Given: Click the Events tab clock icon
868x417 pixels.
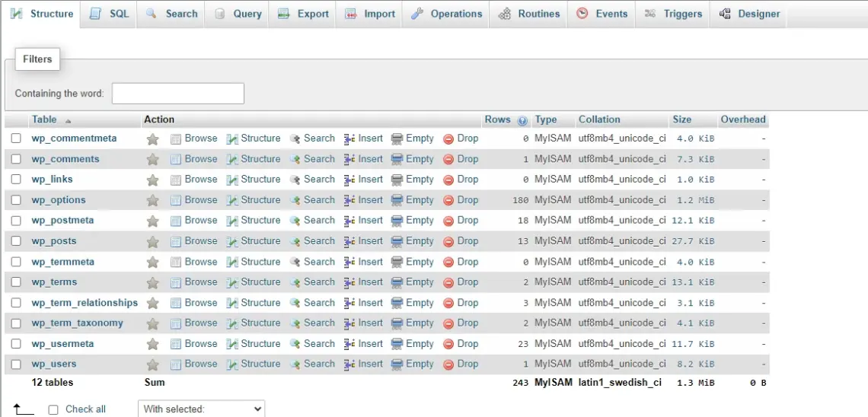Looking at the screenshot, I should (582, 14).
